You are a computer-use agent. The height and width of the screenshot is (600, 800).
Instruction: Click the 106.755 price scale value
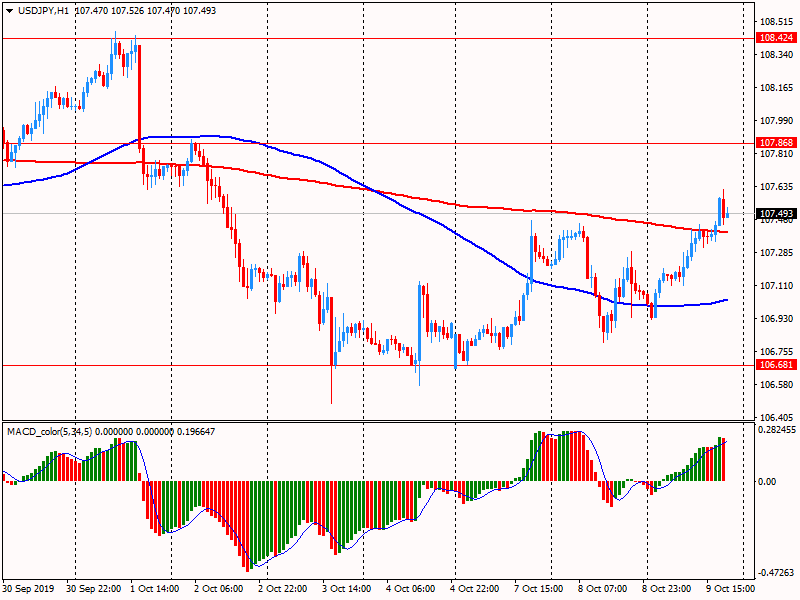(x=777, y=352)
